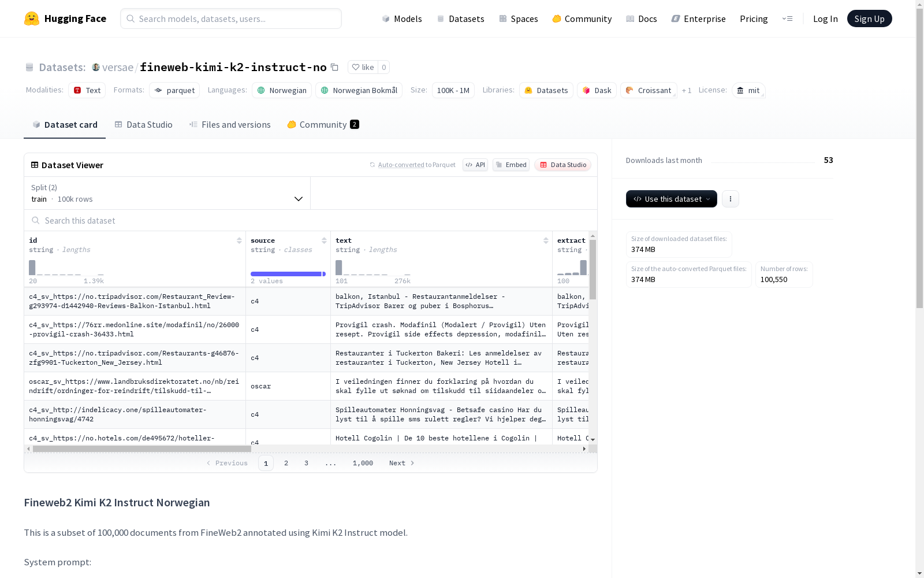Open Data Studio from the viewer header
Viewport: 924px width, 578px height.
562,165
